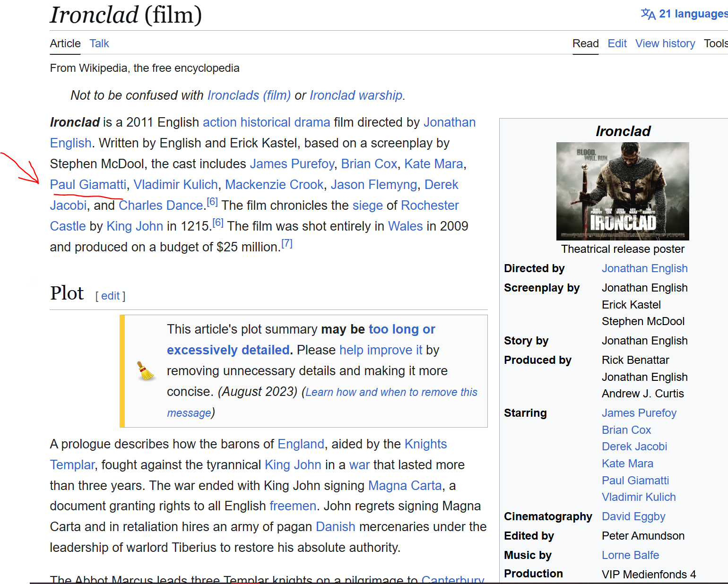Viewport: 728px width, 584px height.
Task: Click the Jason Flemyng link
Action: [x=374, y=185]
